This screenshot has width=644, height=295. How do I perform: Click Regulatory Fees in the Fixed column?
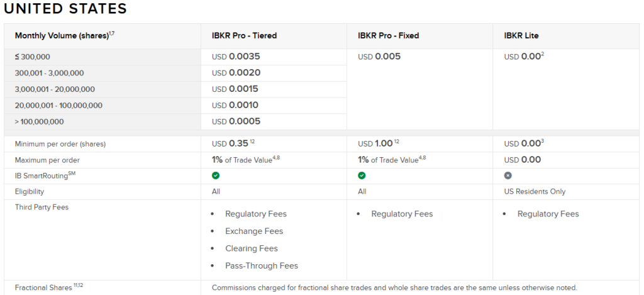click(402, 214)
